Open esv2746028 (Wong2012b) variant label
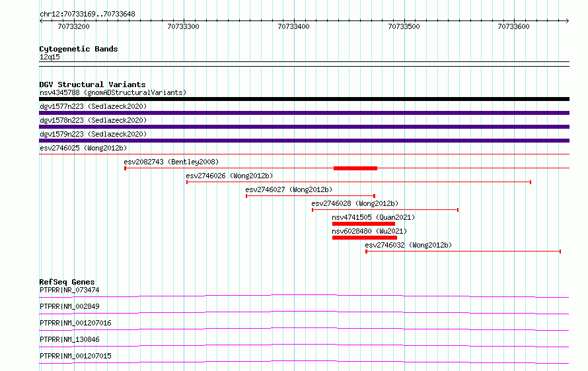This screenshot has height=371, width=588. (355, 203)
